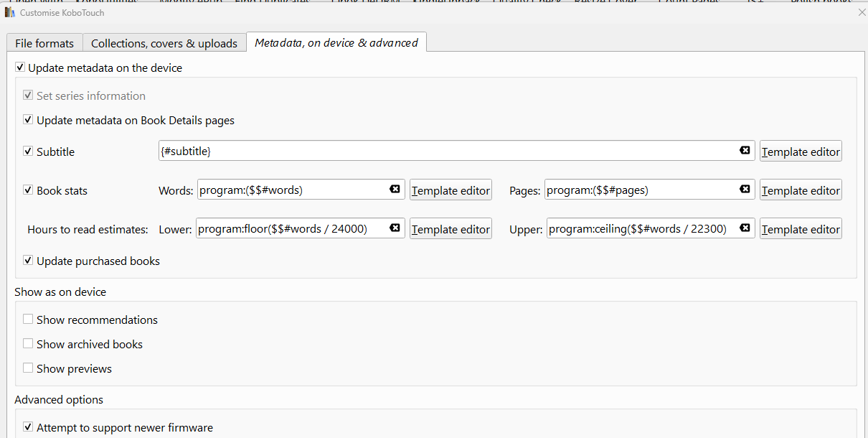This screenshot has width=868, height=438.
Task: Click the 'Advanced options' heading
Action: tap(59, 399)
